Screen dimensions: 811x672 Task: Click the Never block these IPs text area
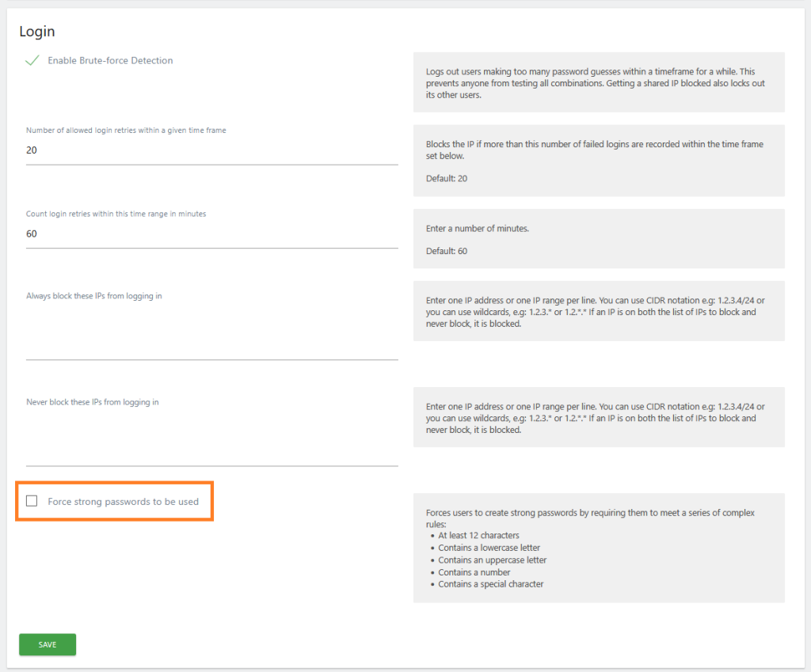[211, 439]
